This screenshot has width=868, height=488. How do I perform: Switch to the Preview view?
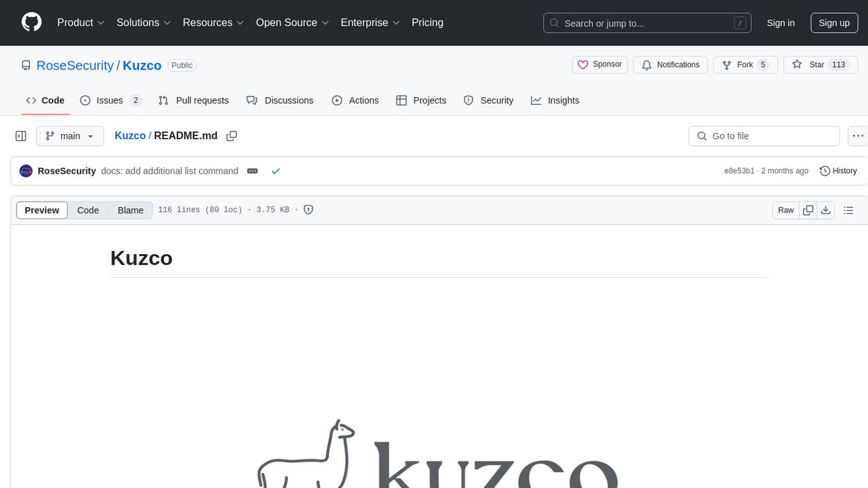[x=42, y=210]
